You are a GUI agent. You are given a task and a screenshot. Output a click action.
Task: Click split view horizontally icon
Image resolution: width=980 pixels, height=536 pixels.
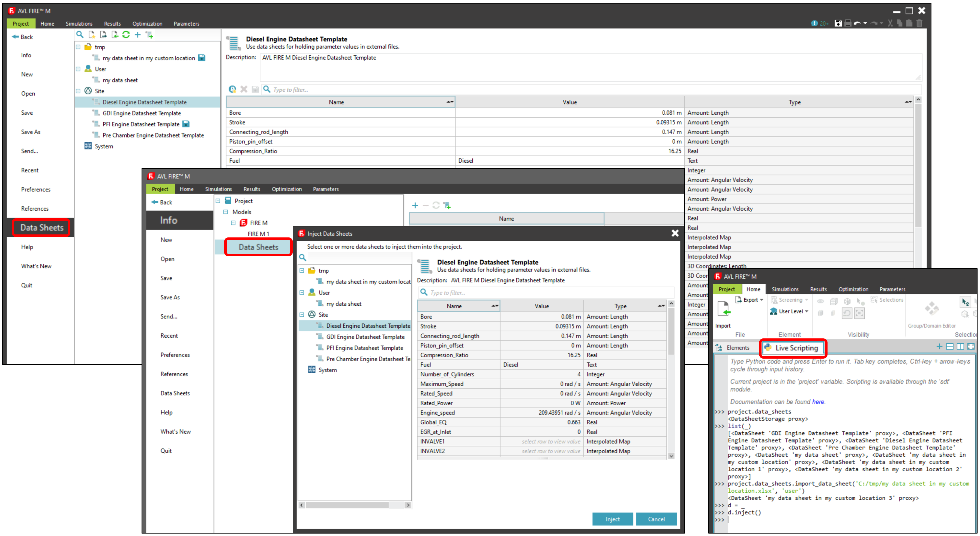point(950,346)
